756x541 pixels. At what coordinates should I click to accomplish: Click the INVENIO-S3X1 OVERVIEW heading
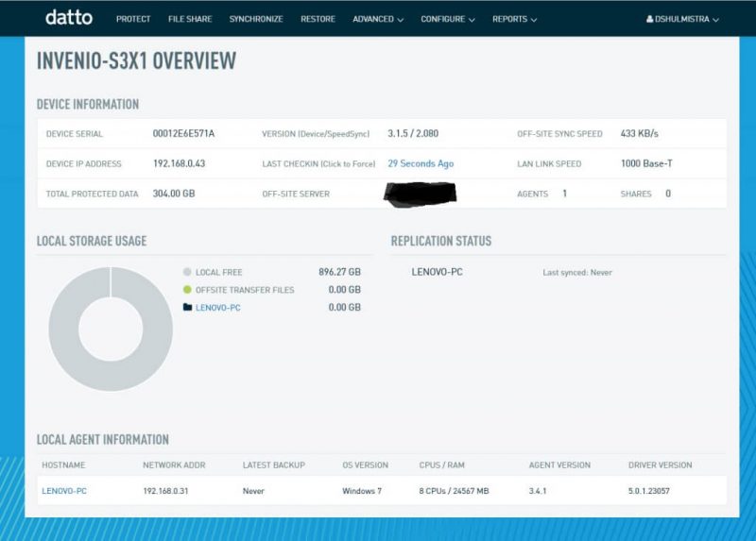(x=136, y=60)
